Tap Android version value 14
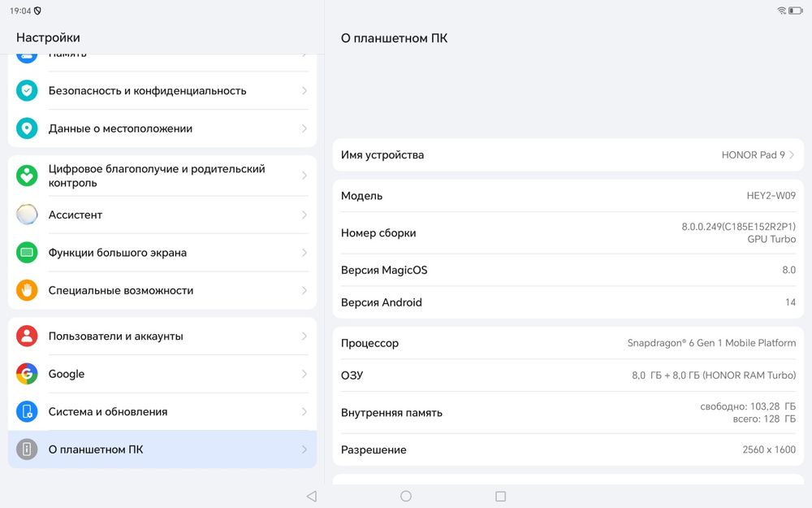 pyautogui.click(x=790, y=302)
